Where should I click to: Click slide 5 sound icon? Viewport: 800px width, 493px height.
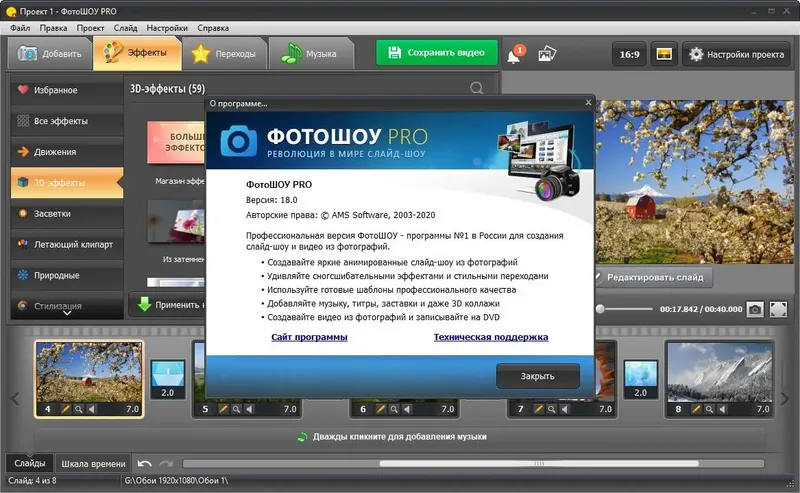[249, 409]
